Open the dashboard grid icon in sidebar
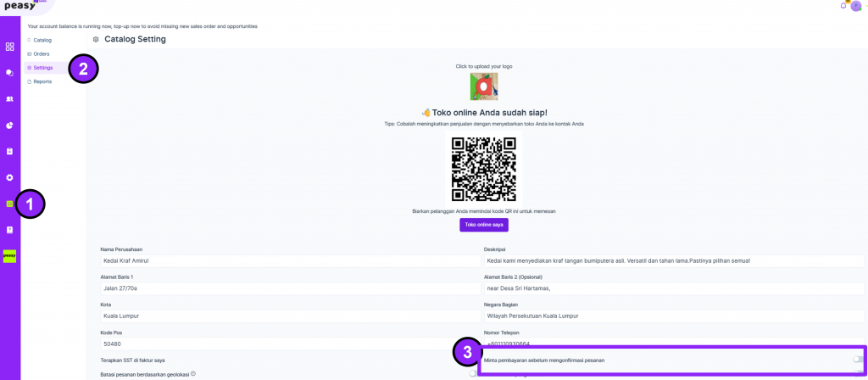This screenshot has width=868, height=380. point(9,47)
